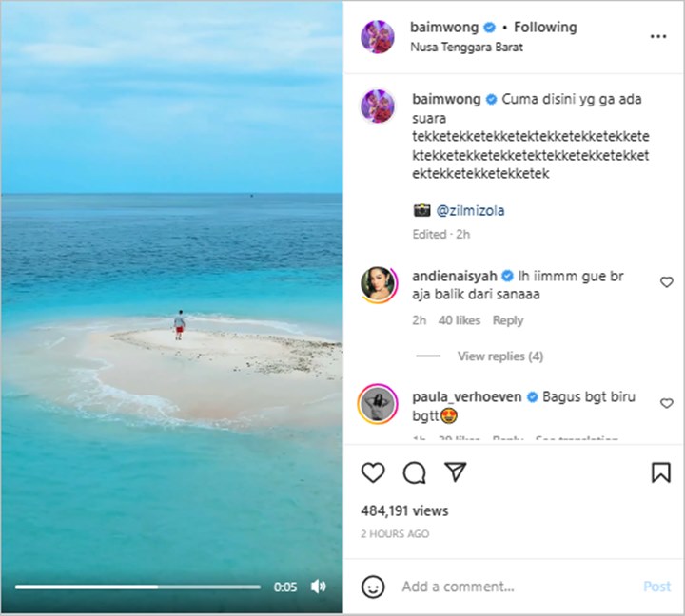Open the emoji picker smiley icon
This screenshot has width=685, height=616.
pos(374,586)
